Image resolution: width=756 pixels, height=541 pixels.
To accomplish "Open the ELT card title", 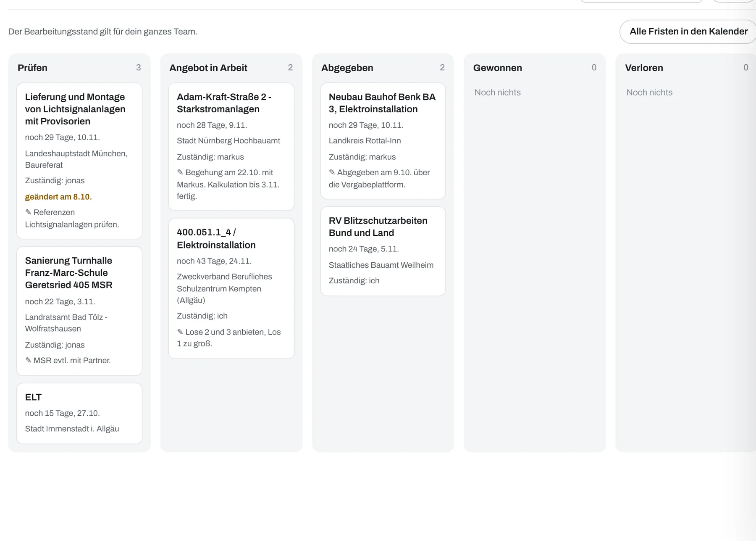I will coord(33,397).
